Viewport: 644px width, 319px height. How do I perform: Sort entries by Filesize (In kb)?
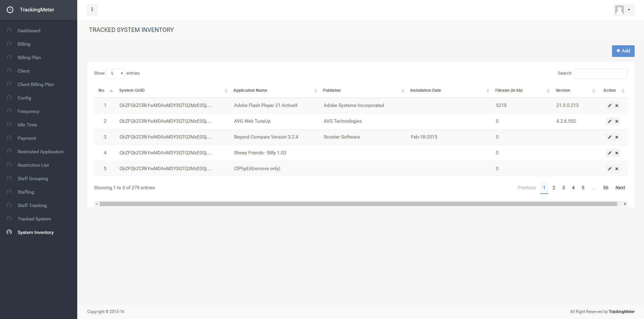[x=509, y=90]
